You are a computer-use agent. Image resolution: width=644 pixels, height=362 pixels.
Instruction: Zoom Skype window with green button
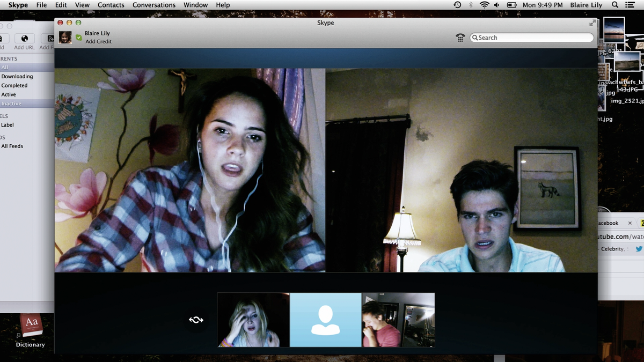78,23
